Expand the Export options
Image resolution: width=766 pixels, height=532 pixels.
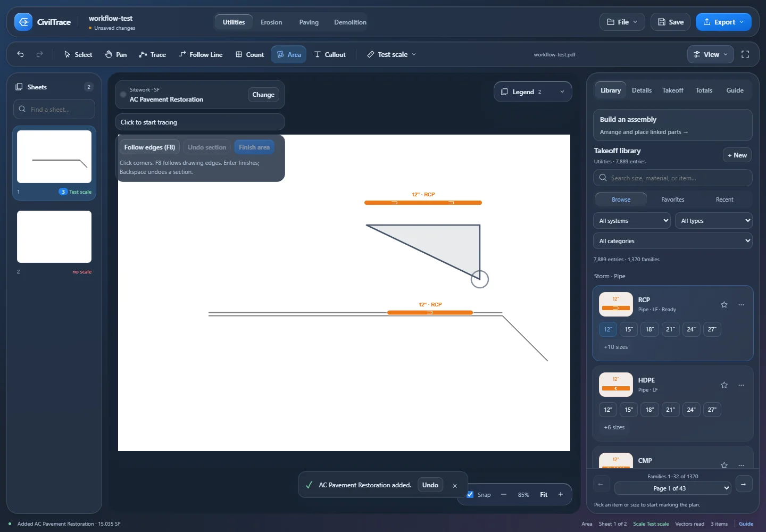tap(723, 22)
